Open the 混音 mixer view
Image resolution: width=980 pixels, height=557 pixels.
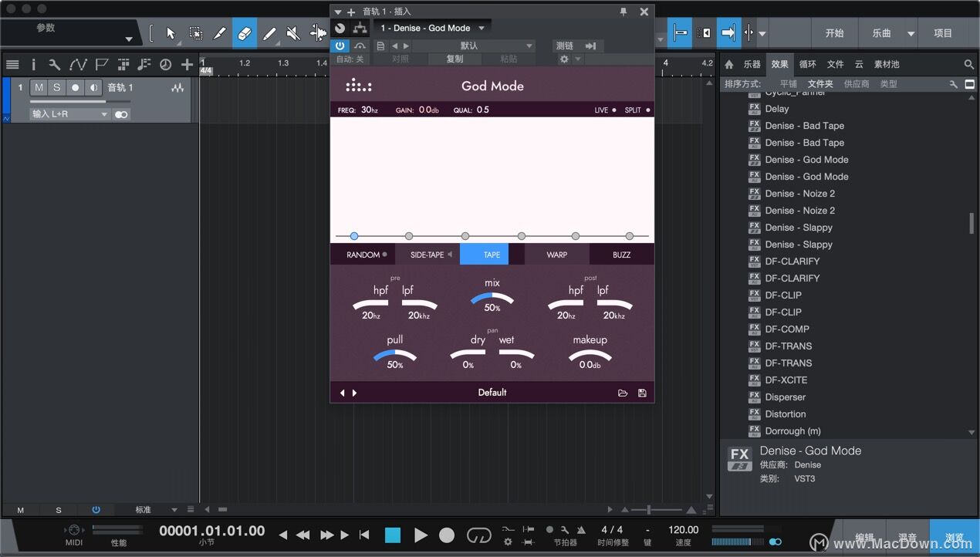click(907, 538)
